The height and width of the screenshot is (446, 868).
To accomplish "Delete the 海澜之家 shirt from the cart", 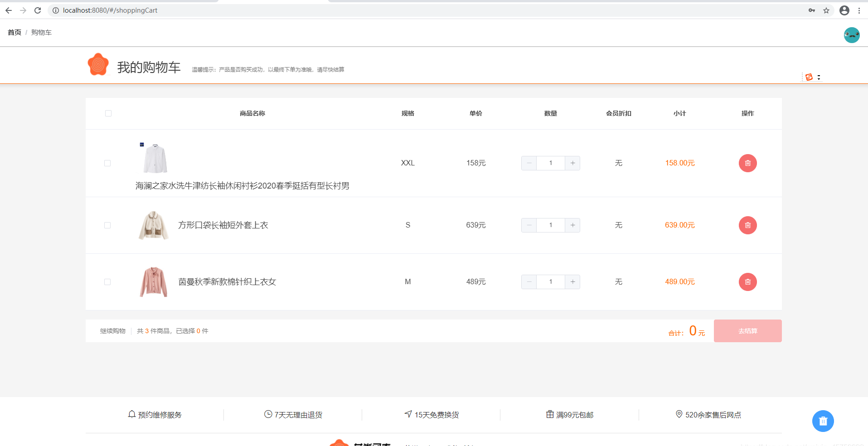I will [x=748, y=163].
